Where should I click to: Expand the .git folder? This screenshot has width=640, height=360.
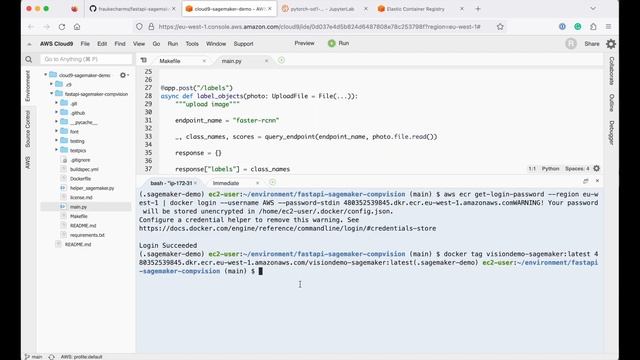[56, 103]
